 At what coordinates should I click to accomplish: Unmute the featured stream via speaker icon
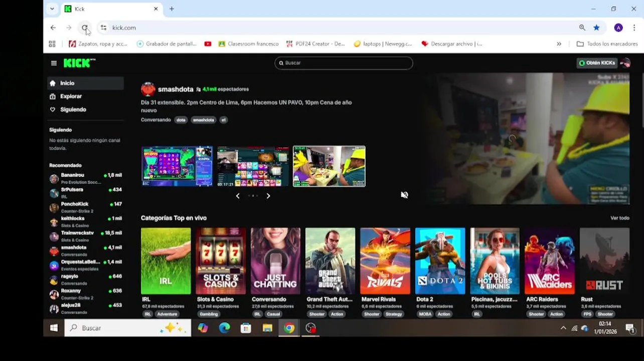click(x=404, y=195)
